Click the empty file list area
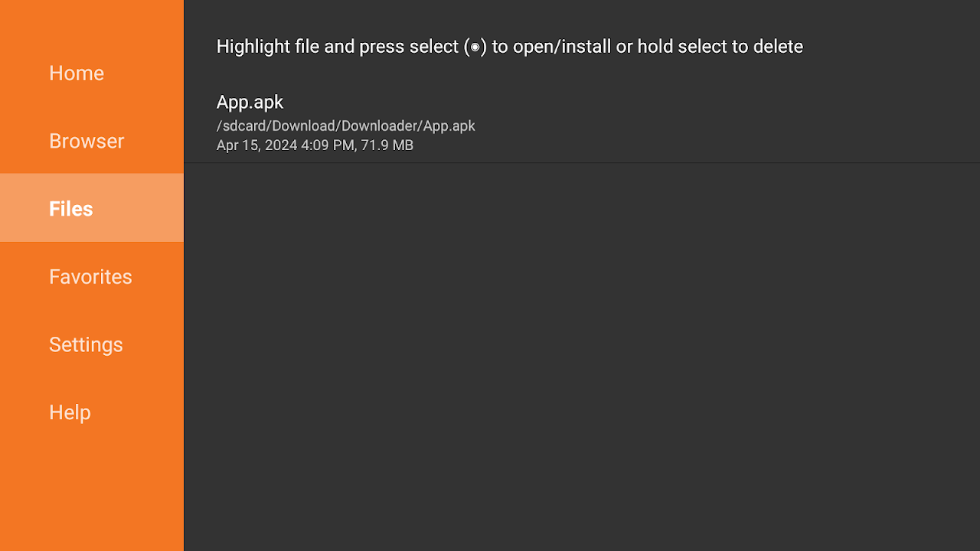The width and height of the screenshot is (980, 551). [x=582, y=352]
